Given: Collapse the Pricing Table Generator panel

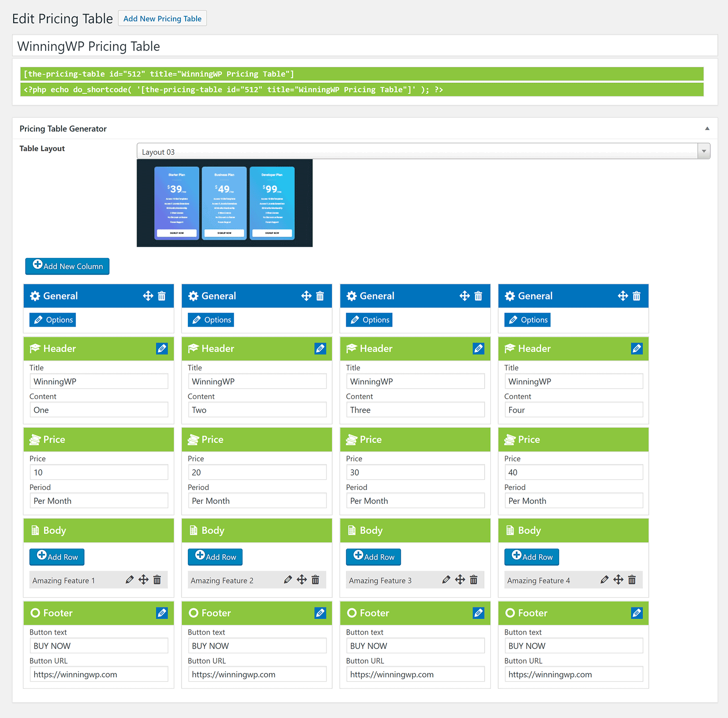Looking at the screenshot, I should pyautogui.click(x=707, y=129).
